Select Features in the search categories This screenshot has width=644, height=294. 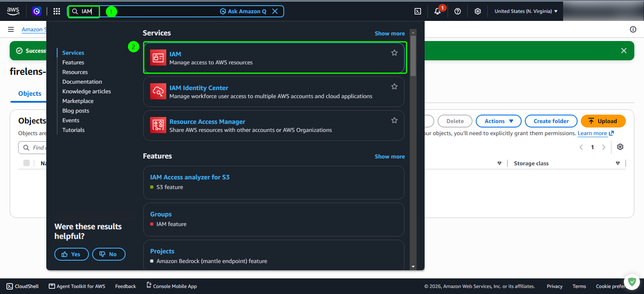(x=73, y=62)
